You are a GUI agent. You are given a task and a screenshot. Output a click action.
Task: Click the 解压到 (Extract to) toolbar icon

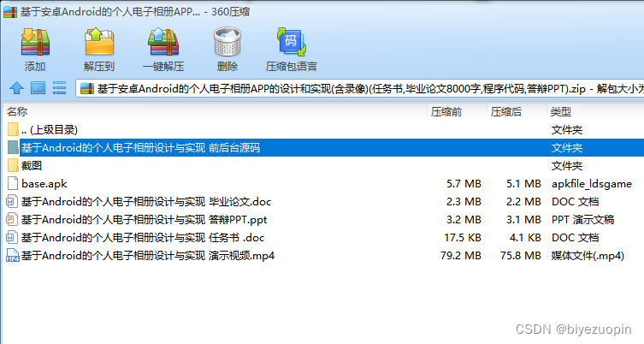point(99,42)
